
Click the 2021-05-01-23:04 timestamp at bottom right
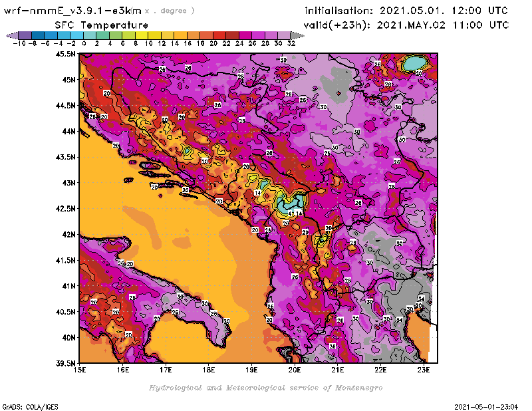(487, 406)
